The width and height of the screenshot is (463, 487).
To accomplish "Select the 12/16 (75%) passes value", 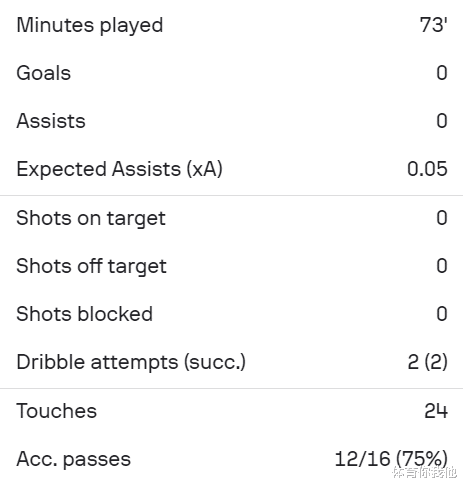I will tap(391, 459).
